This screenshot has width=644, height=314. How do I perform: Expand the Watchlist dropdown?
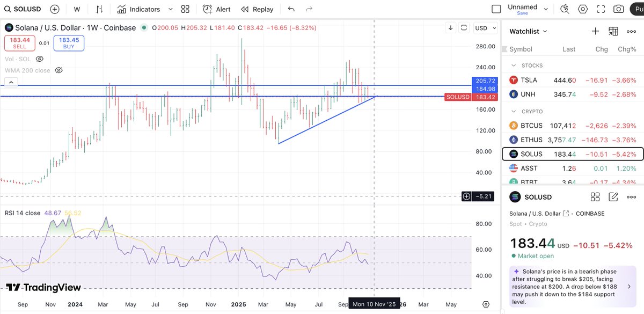coord(529,31)
